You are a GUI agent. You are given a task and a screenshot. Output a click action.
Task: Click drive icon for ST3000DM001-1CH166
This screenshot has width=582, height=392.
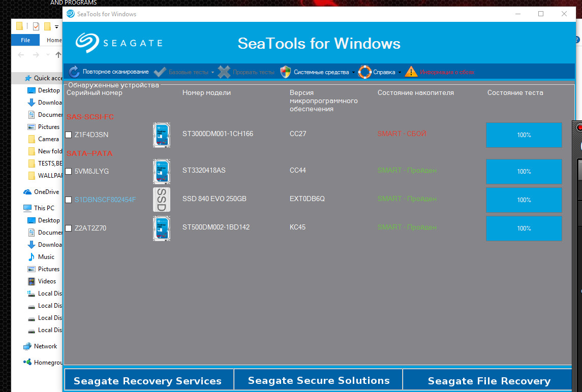coord(162,135)
